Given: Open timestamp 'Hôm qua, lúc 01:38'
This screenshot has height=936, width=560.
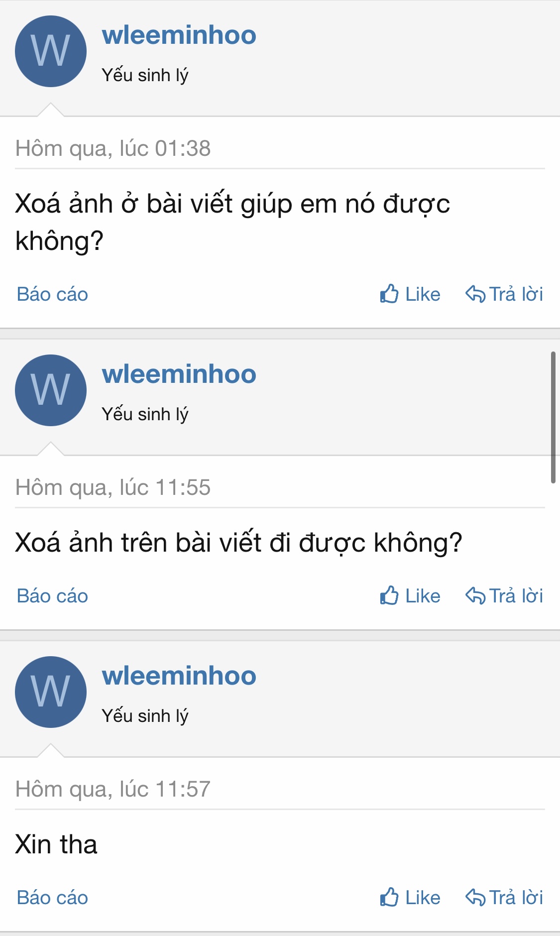Looking at the screenshot, I should click(x=113, y=148).
